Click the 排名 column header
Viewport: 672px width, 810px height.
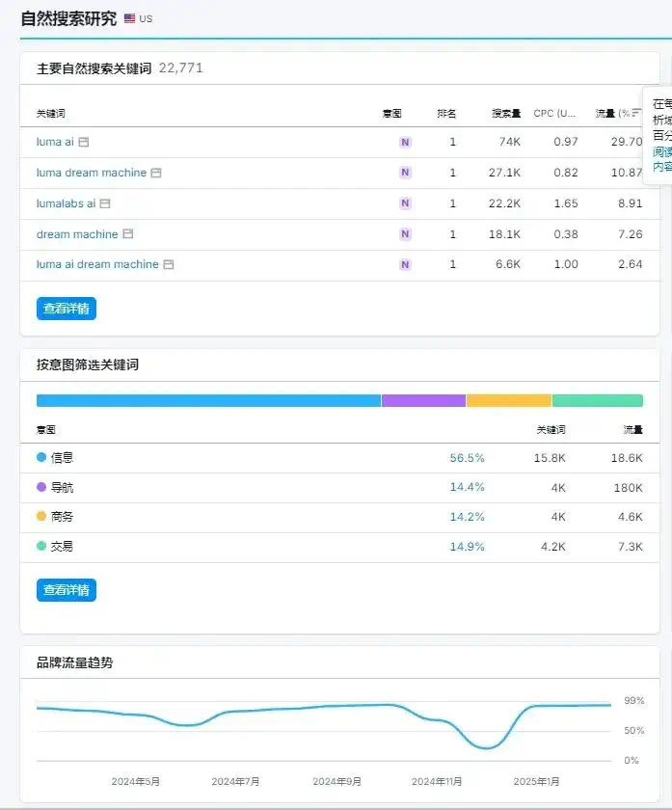(x=446, y=113)
